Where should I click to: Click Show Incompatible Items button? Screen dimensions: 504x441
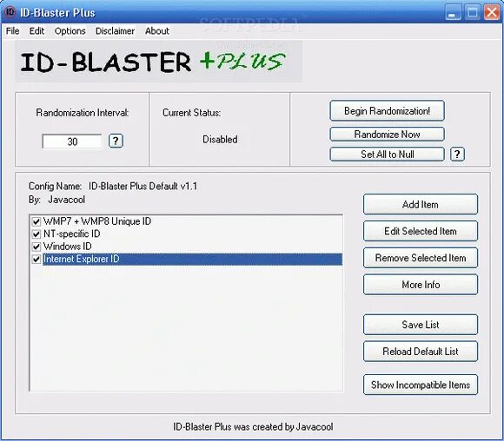click(421, 385)
